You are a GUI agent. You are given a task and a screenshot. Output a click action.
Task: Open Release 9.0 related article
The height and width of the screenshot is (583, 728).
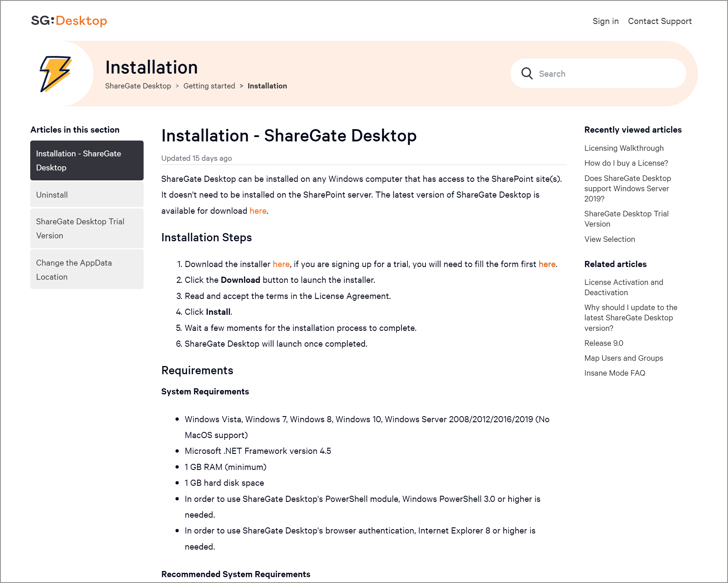604,343
